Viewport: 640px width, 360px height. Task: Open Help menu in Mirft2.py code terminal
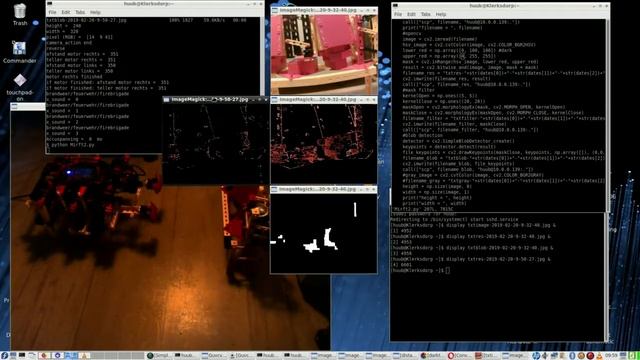coord(441,14)
